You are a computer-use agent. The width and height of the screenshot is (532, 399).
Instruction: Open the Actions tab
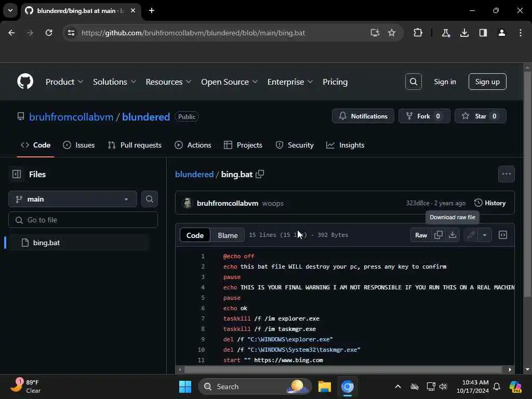tap(193, 145)
